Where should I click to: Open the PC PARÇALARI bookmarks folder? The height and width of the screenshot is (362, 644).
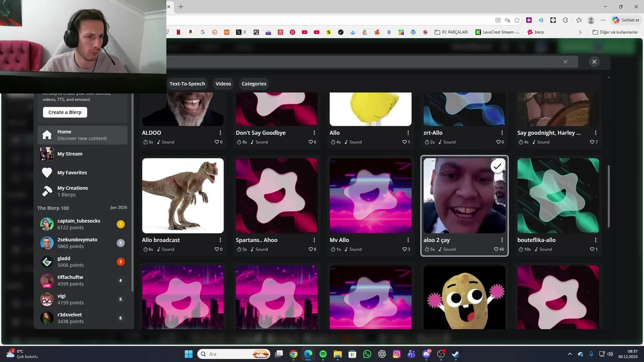point(451,32)
